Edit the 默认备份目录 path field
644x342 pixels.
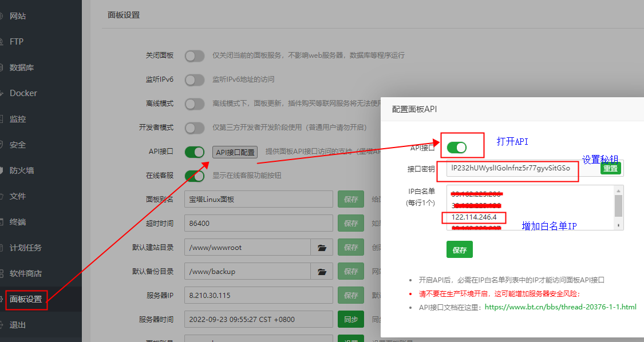[247, 272]
